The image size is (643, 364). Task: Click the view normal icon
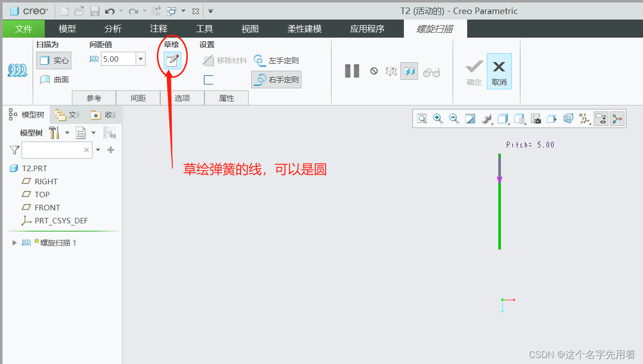click(552, 118)
